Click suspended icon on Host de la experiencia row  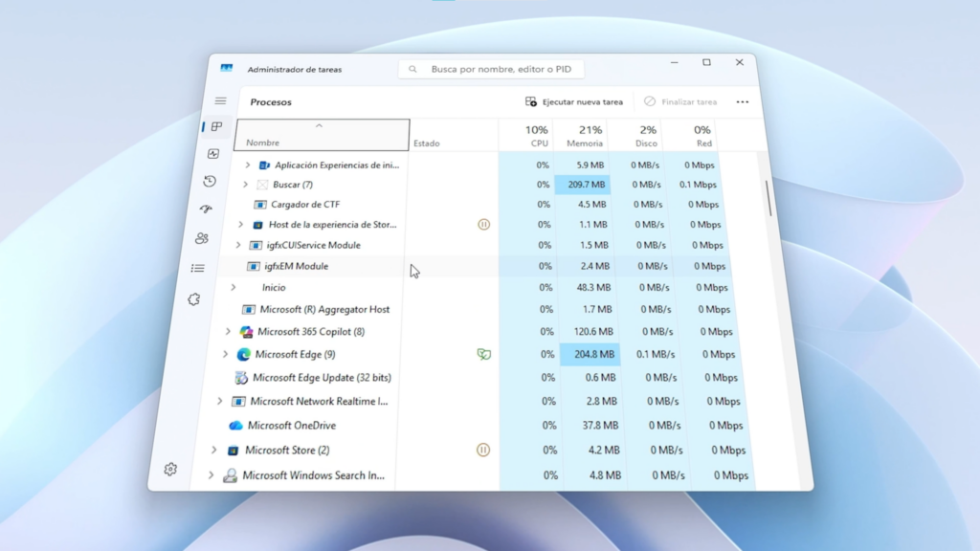(x=483, y=224)
